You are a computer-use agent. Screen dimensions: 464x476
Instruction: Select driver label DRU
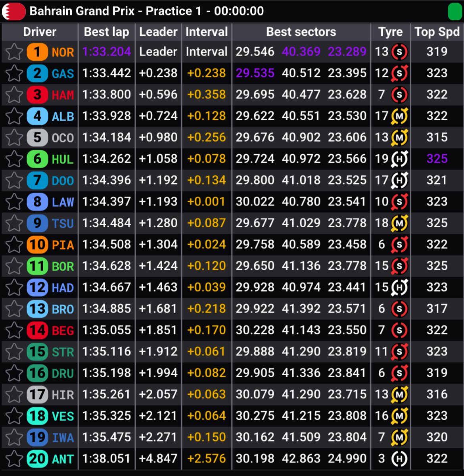point(63,373)
